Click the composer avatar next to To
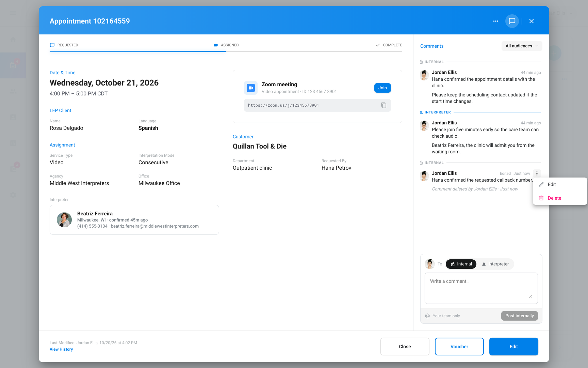This screenshot has width=588, height=368. 430,264
